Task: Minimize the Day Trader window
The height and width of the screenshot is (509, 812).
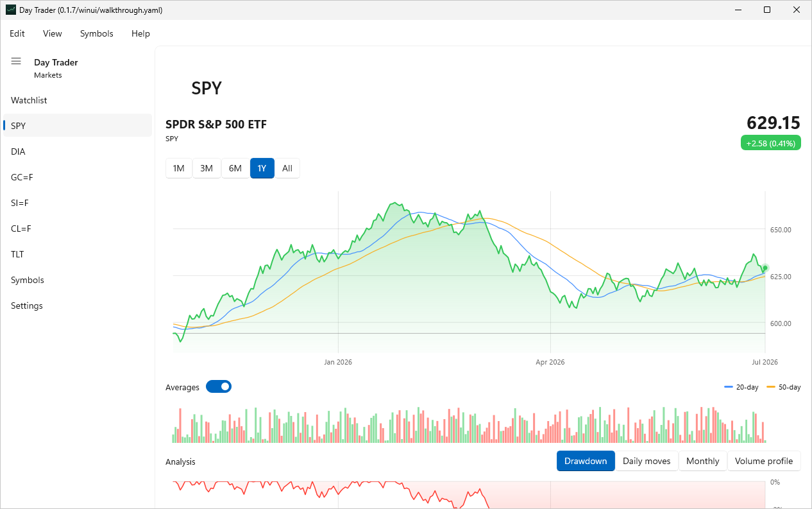Action: click(738, 10)
